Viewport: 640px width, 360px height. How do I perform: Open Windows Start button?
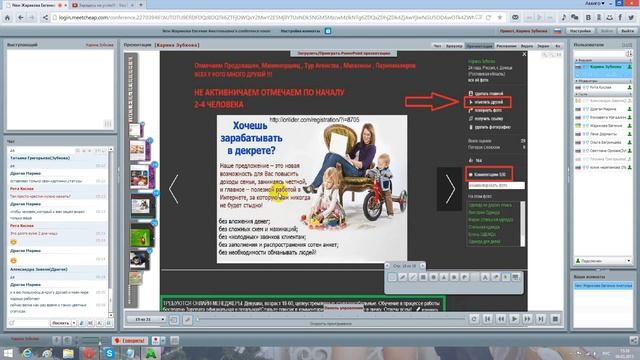pyautogui.click(x=8, y=353)
